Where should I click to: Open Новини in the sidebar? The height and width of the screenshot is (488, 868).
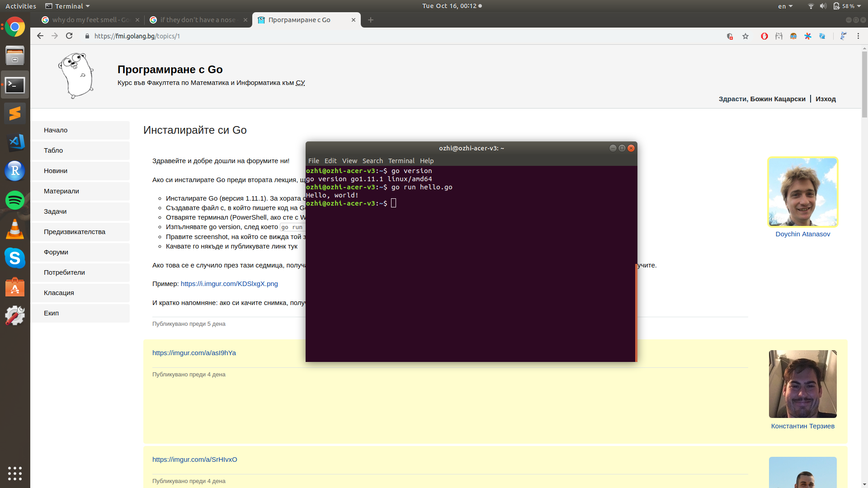coord(80,171)
